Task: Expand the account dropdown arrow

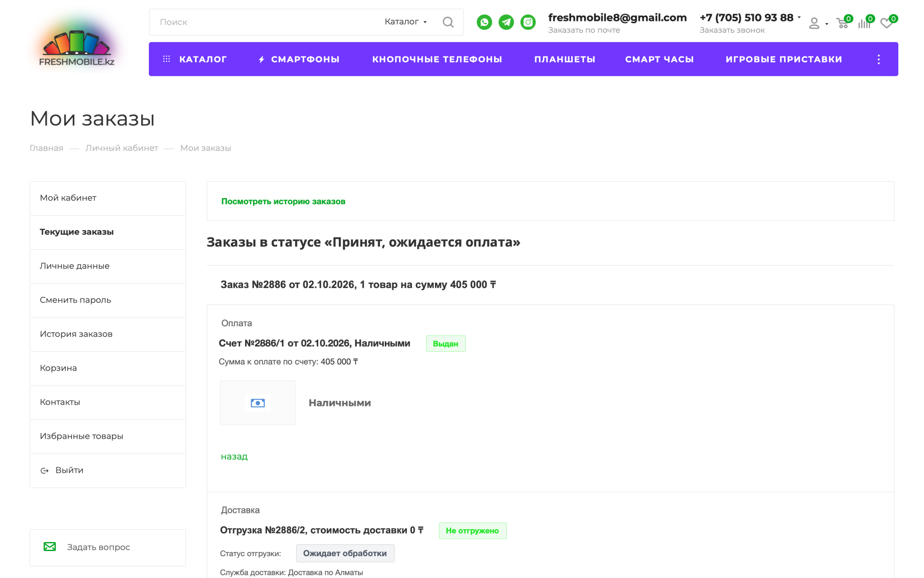Action: pos(826,24)
